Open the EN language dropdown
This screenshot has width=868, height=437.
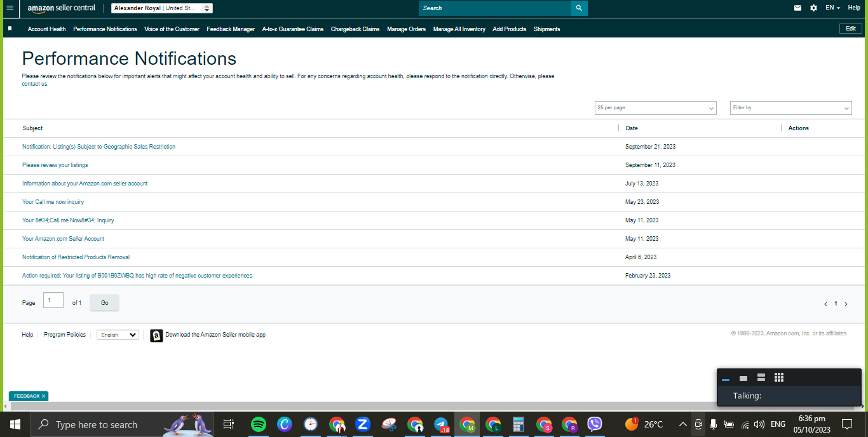pos(832,8)
